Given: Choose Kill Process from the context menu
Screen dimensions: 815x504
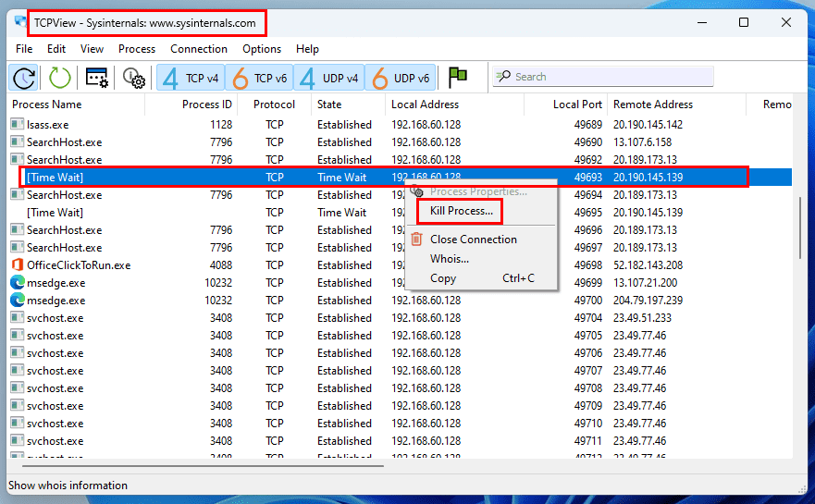Looking at the screenshot, I should (x=462, y=212).
